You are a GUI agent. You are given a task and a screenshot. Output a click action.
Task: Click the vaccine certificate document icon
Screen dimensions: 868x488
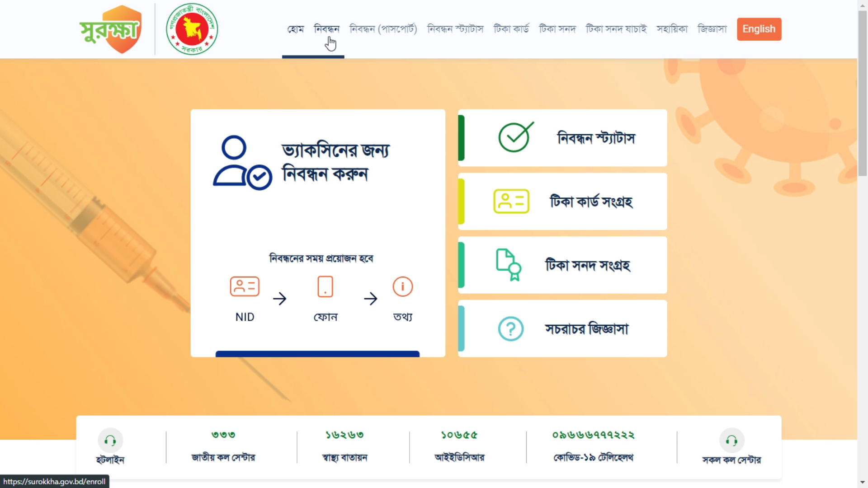click(509, 265)
